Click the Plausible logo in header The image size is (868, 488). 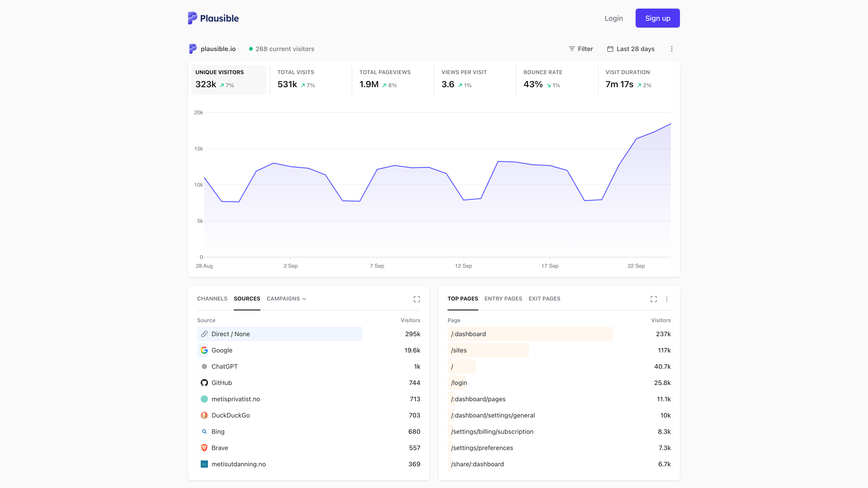tap(213, 18)
